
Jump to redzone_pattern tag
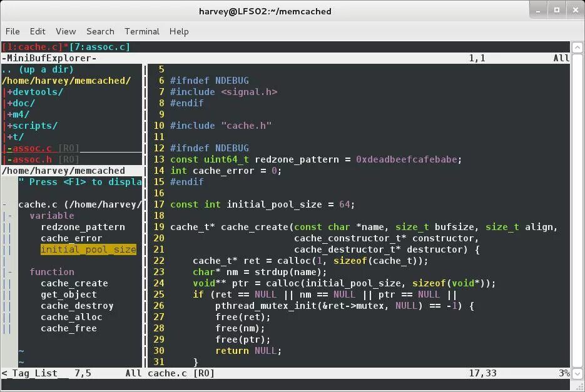pyautogui.click(x=83, y=227)
